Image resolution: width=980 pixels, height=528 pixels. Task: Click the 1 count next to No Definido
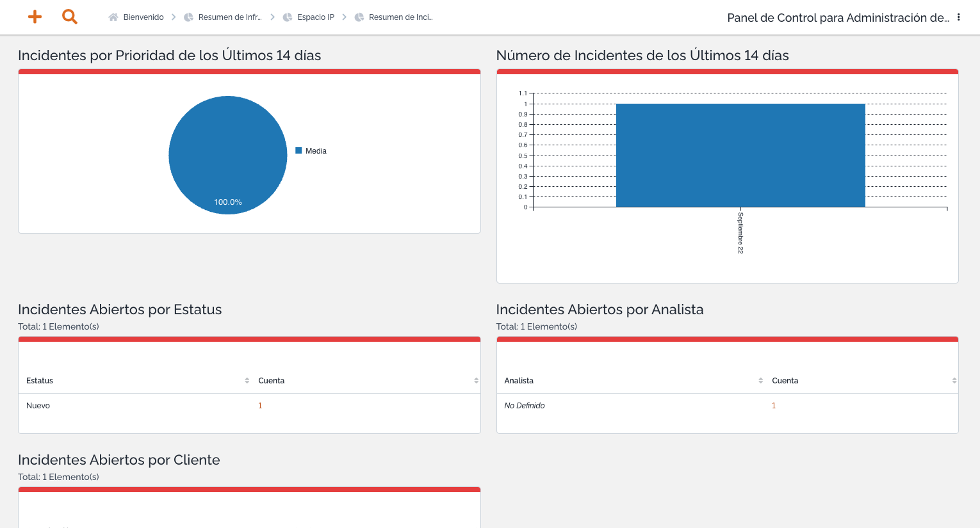tap(774, 405)
